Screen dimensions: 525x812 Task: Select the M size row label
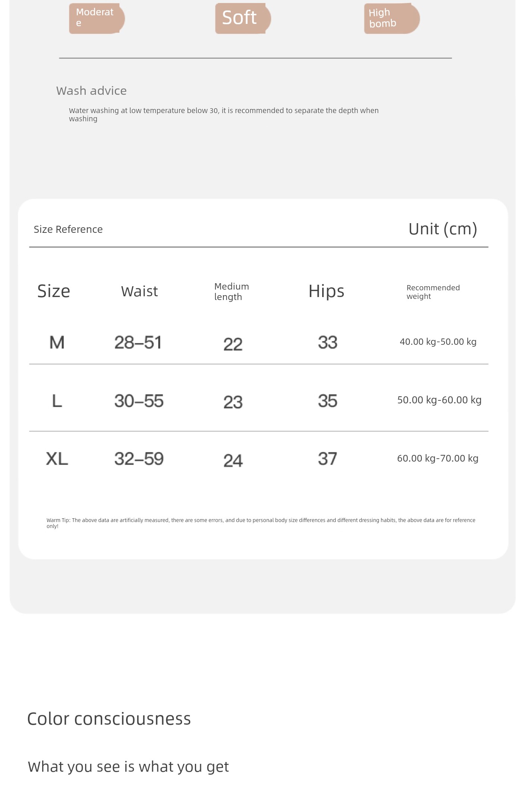click(57, 342)
